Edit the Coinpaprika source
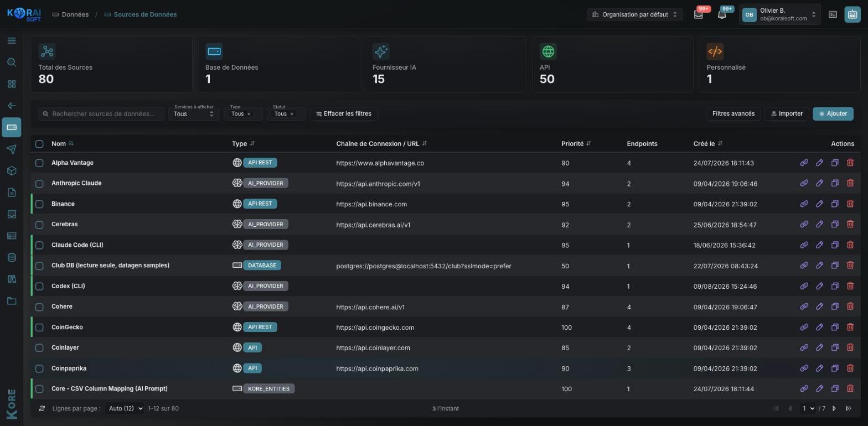Screen dimensions: 868x426 (819, 368)
